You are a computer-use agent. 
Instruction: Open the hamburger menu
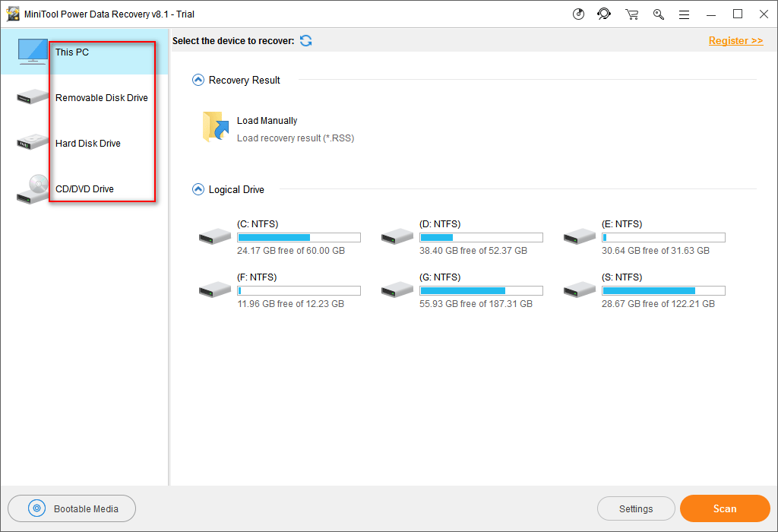pos(684,14)
